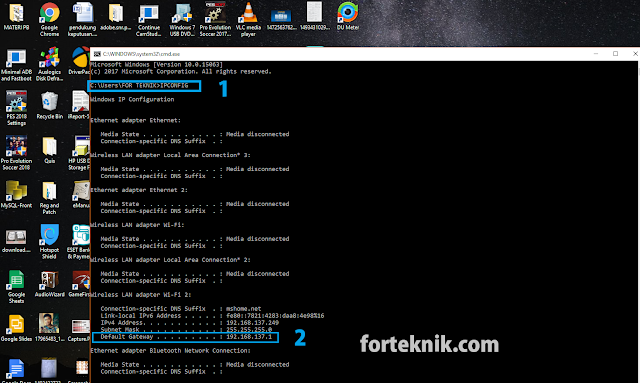The image size is (640, 383).
Task: Open the MATERI PB desktop folder
Action: pyautogui.click(x=16, y=17)
